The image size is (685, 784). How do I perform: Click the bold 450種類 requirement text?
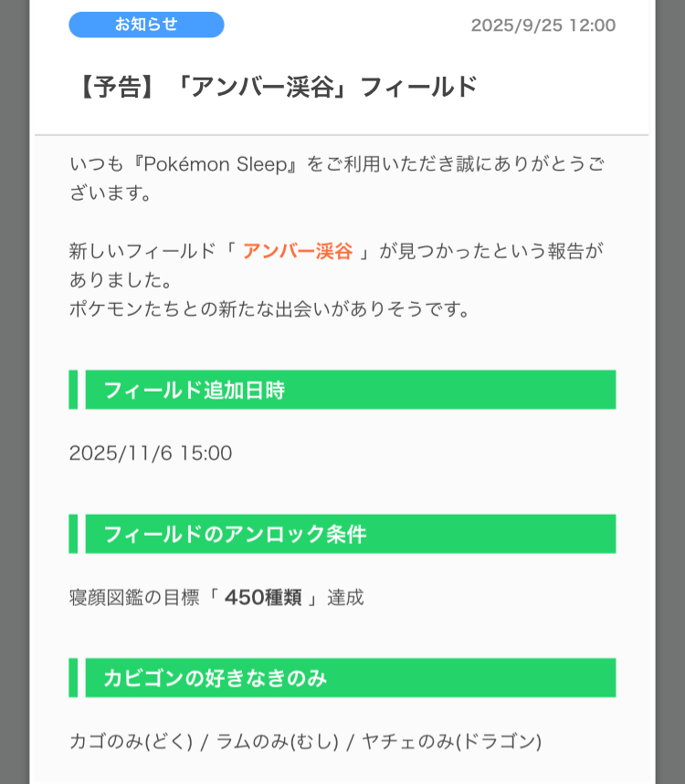265,598
